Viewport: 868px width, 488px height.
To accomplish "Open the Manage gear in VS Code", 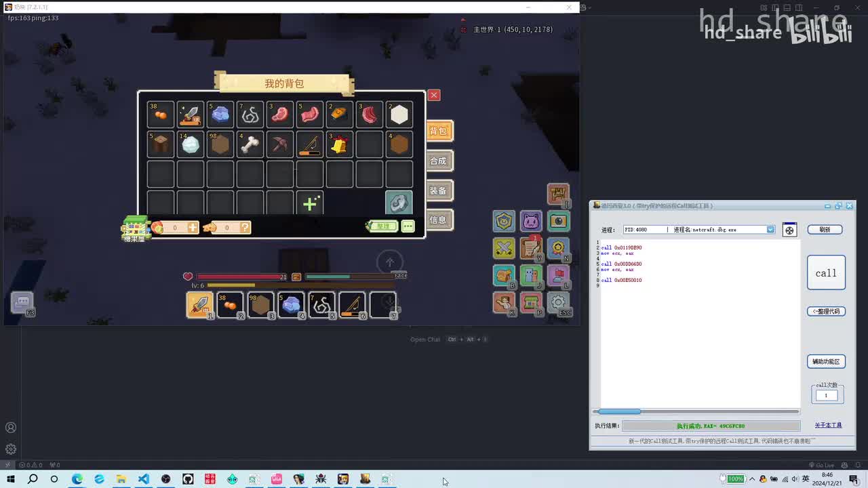I will point(11,449).
